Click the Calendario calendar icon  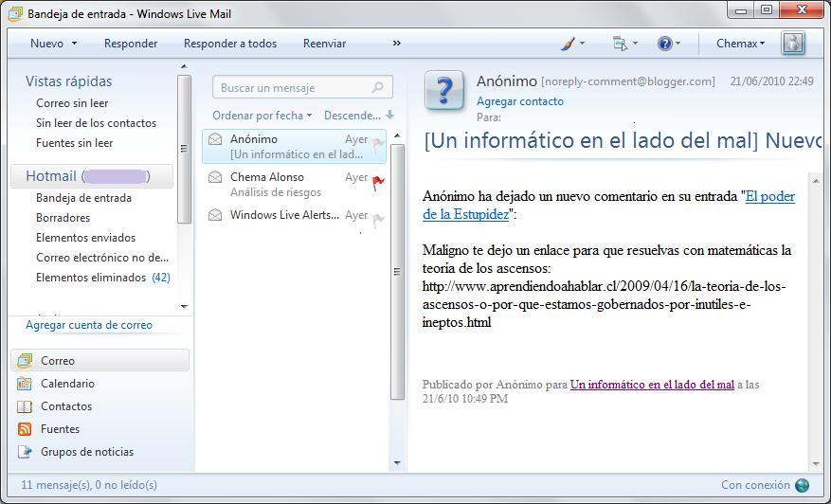click(x=25, y=383)
